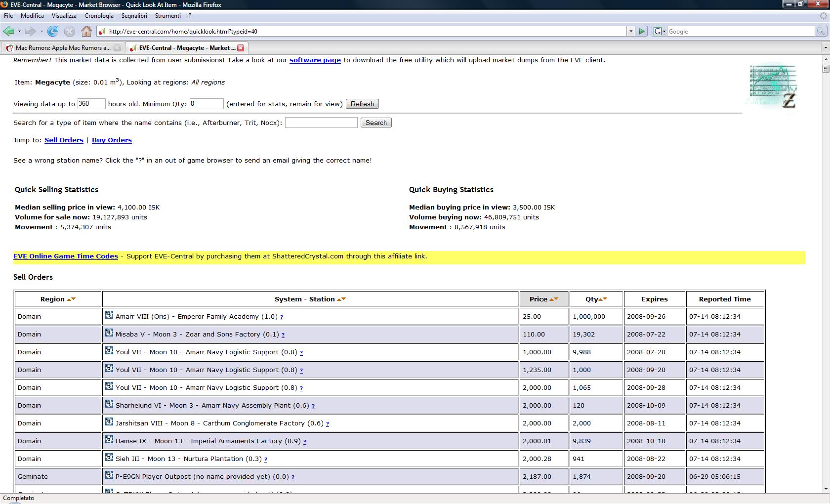Open the back history dropdown arrow

pos(19,32)
